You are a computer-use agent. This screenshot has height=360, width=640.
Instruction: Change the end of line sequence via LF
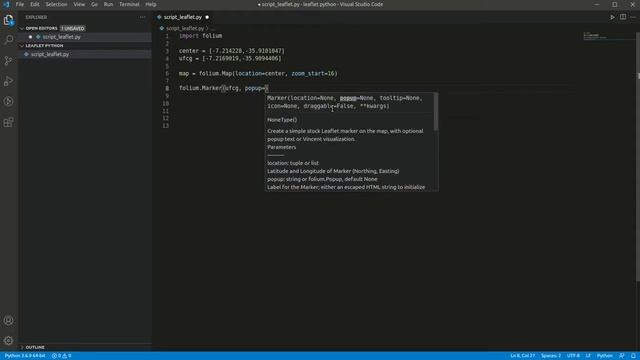pos(588,356)
